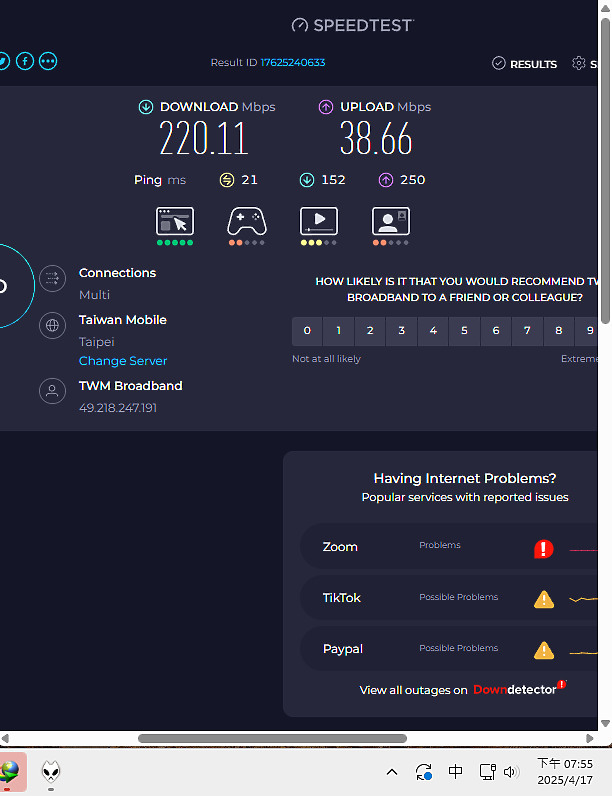Click the red Zoom problems alert icon
This screenshot has height=796, width=612.
543,549
